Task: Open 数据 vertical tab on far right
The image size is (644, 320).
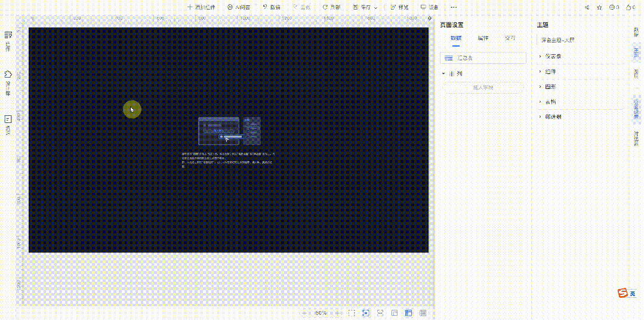Action: tap(636, 32)
